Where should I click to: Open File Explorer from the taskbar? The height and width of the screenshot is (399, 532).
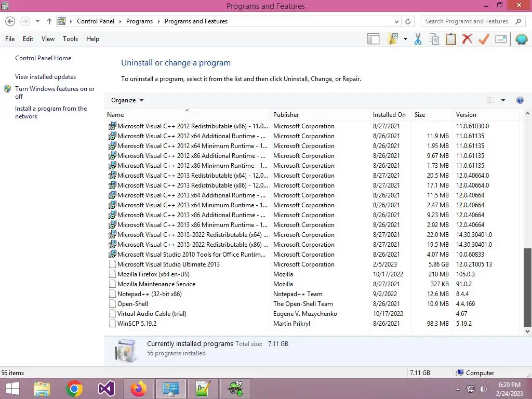tap(42, 389)
